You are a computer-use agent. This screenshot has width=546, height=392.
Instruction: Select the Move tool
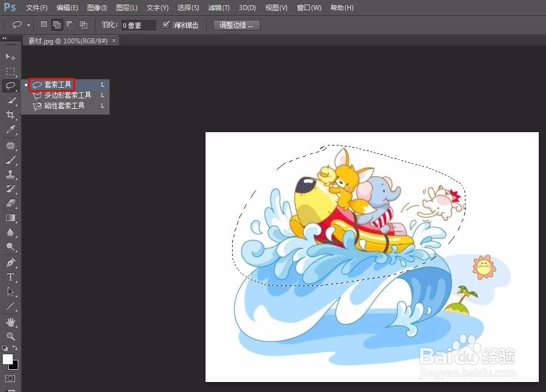coord(11,57)
